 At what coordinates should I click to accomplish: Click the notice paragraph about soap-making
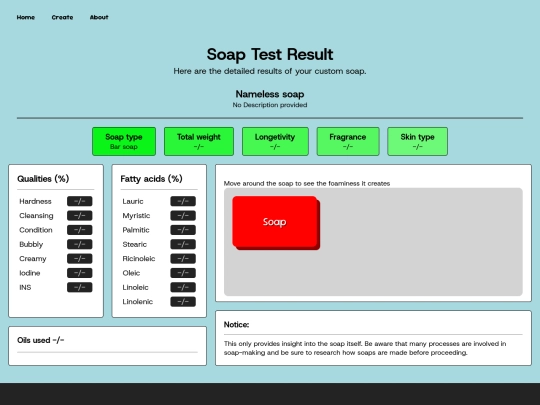(365, 348)
